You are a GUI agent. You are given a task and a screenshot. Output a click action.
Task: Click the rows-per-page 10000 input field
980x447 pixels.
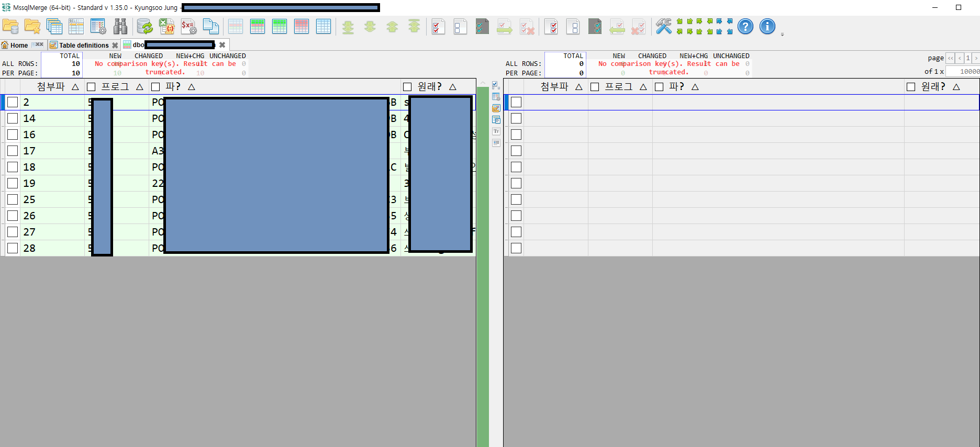point(963,71)
